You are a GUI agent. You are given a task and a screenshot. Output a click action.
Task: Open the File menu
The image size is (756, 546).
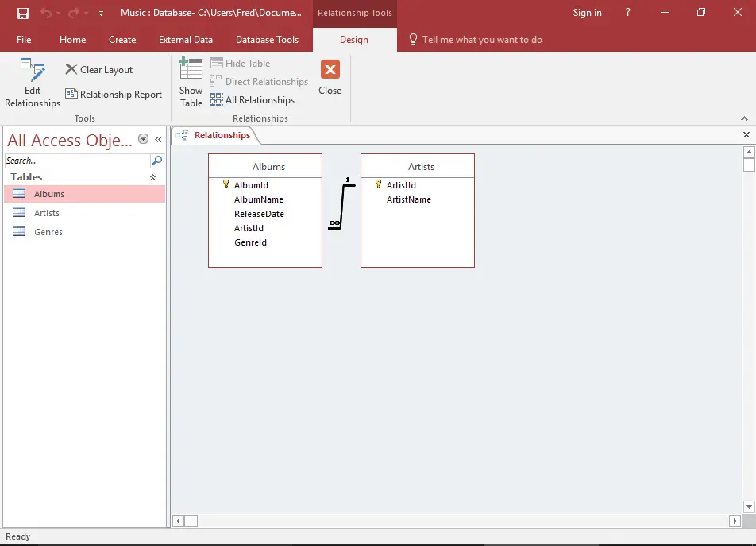pos(24,40)
